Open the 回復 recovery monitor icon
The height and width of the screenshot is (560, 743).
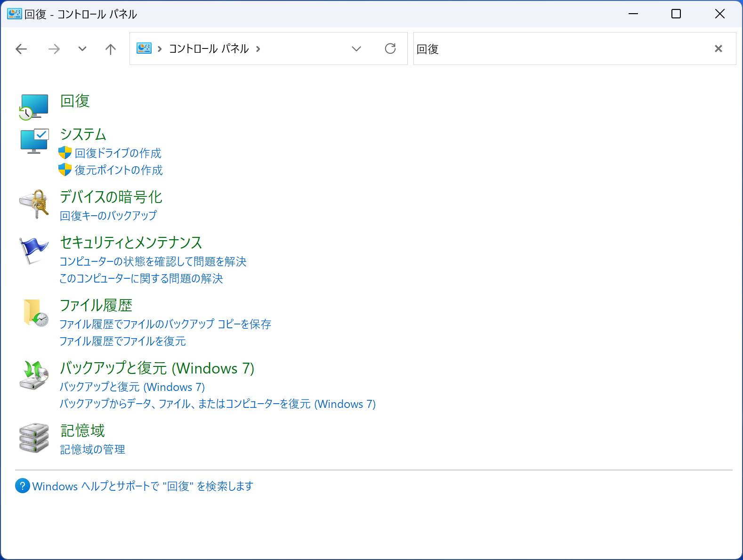(33, 107)
